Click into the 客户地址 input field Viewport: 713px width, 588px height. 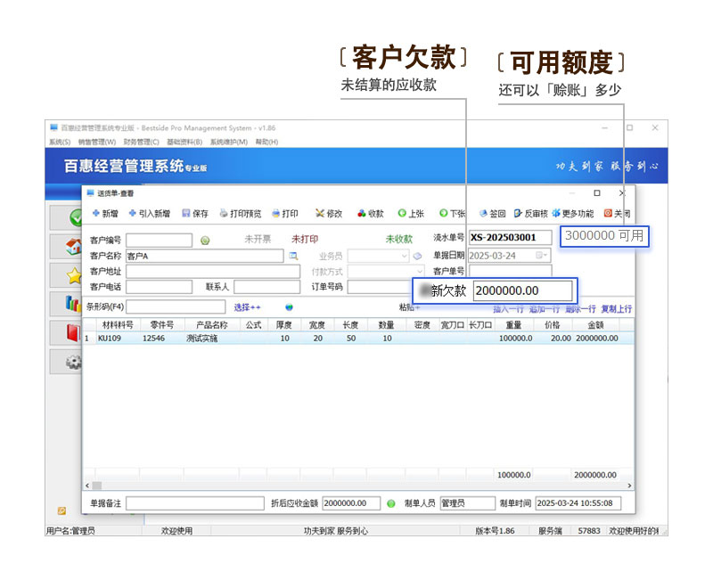(x=213, y=272)
